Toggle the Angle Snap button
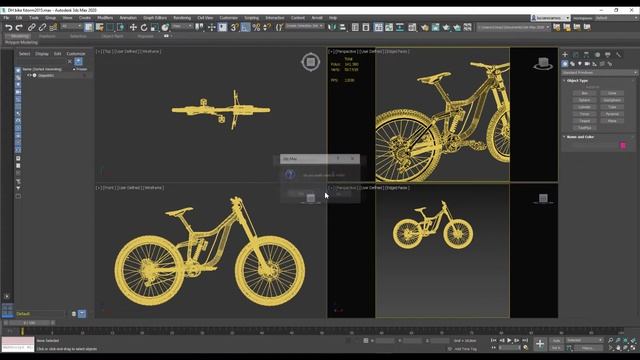Screen dimensions: 640x360 click(245, 27)
